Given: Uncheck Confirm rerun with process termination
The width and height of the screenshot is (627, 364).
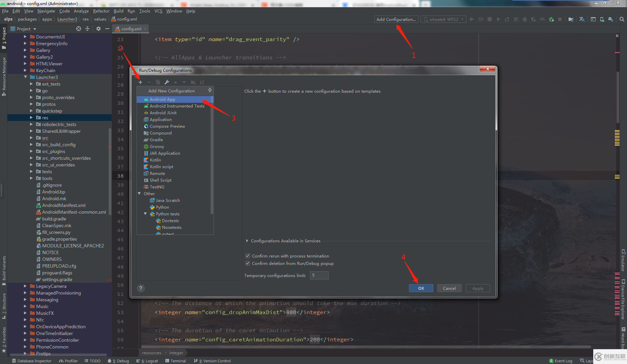Looking at the screenshot, I should (248, 256).
